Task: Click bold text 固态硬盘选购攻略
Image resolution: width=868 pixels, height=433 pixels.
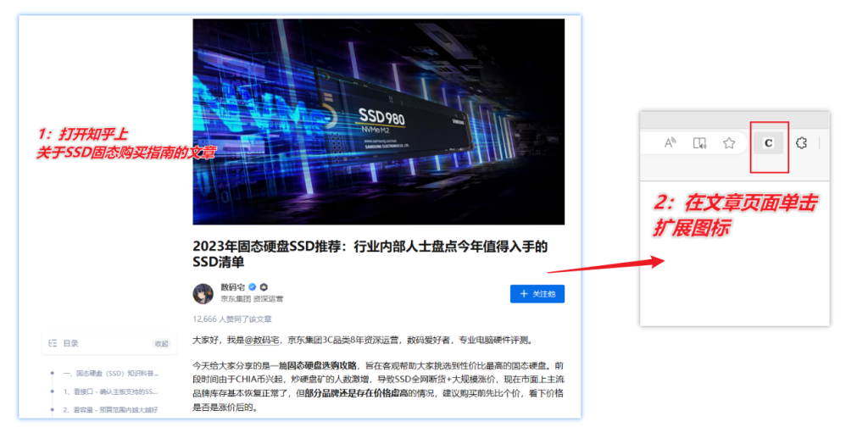Action: tap(321, 366)
